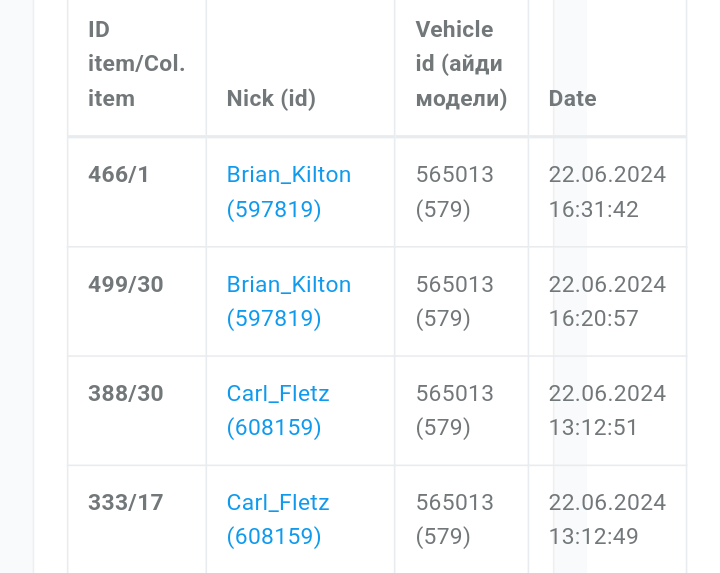Click the 499/30 item ID cell

pos(125,285)
